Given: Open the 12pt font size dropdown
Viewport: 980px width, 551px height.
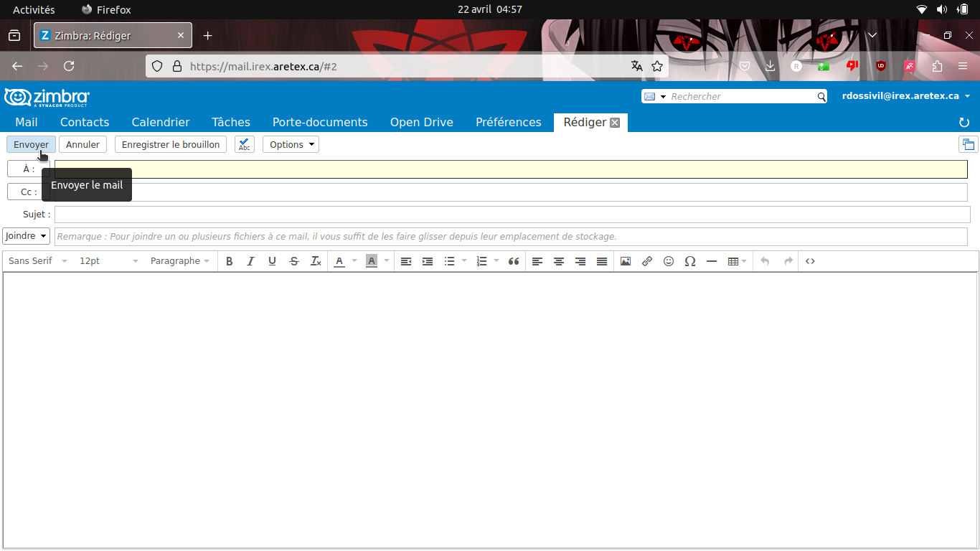Looking at the screenshot, I should (109, 261).
